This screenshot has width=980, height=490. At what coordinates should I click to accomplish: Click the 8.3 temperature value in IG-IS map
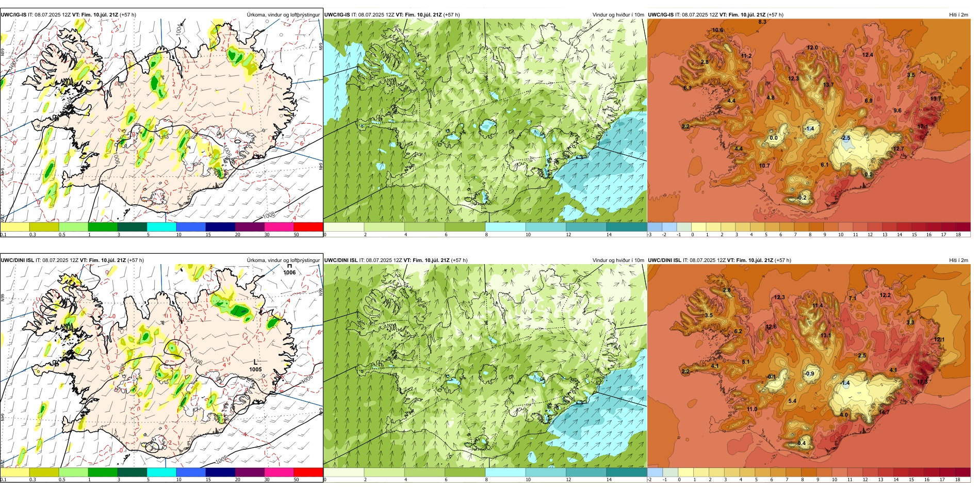762,22
